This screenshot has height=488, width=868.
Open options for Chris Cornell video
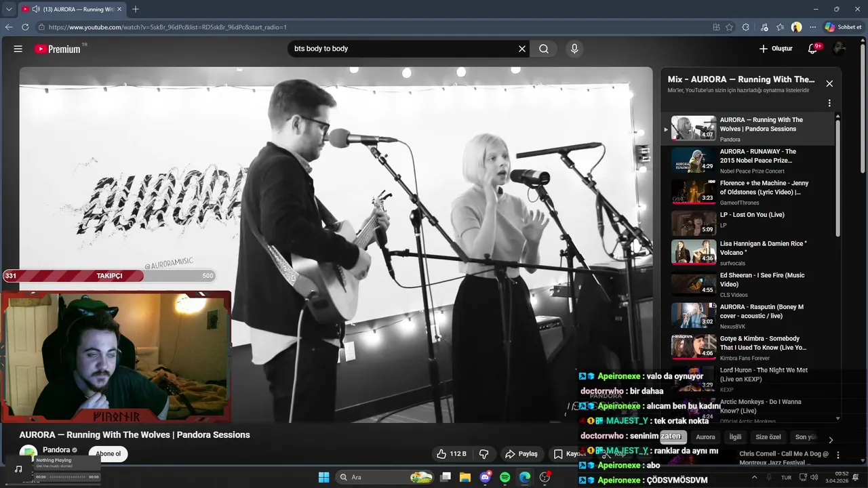tap(838, 455)
